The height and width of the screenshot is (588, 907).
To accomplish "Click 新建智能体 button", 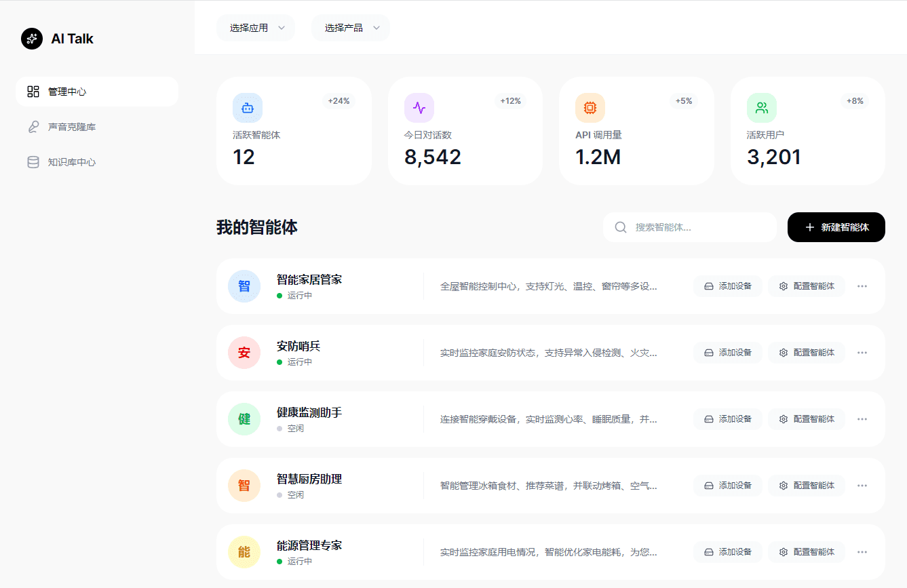I will click(836, 227).
